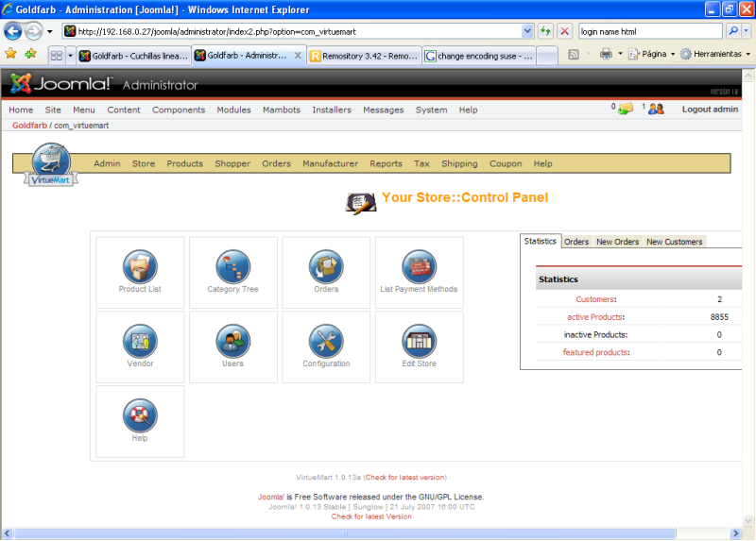Viewport: 756px width, 541px height.
Task: Open the Página menu dropdown
Action: (x=652, y=54)
